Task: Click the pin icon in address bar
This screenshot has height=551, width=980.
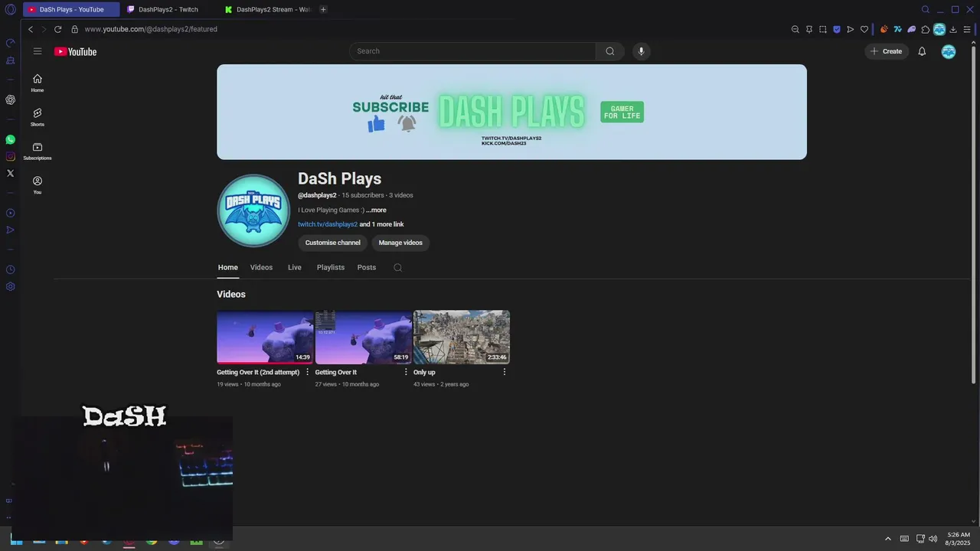Action: tap(809, 29)
